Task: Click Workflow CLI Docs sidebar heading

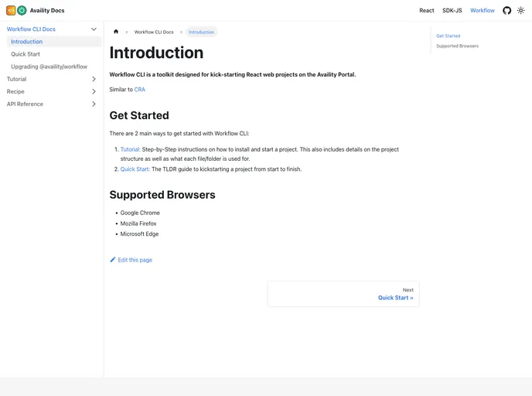Action: [x=31, y=29]
